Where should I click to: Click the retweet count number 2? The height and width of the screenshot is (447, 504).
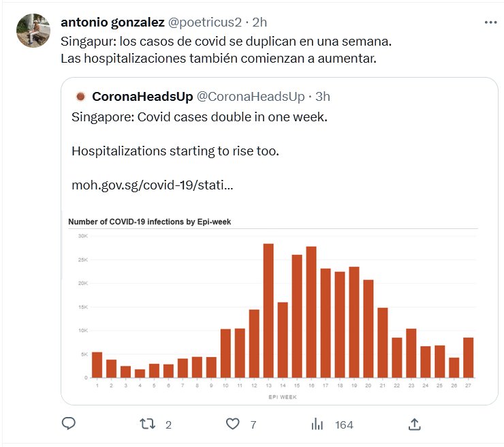click(x=168, y=425)
